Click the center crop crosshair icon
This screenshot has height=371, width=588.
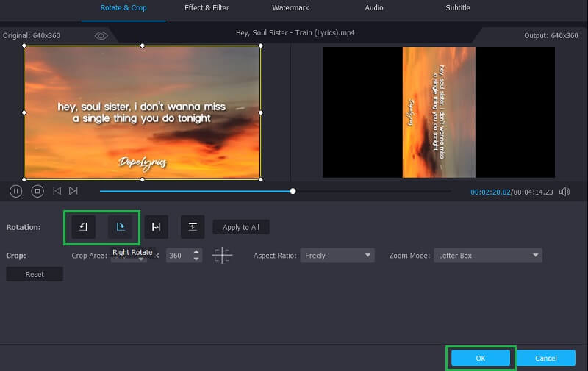click(222, 256)
